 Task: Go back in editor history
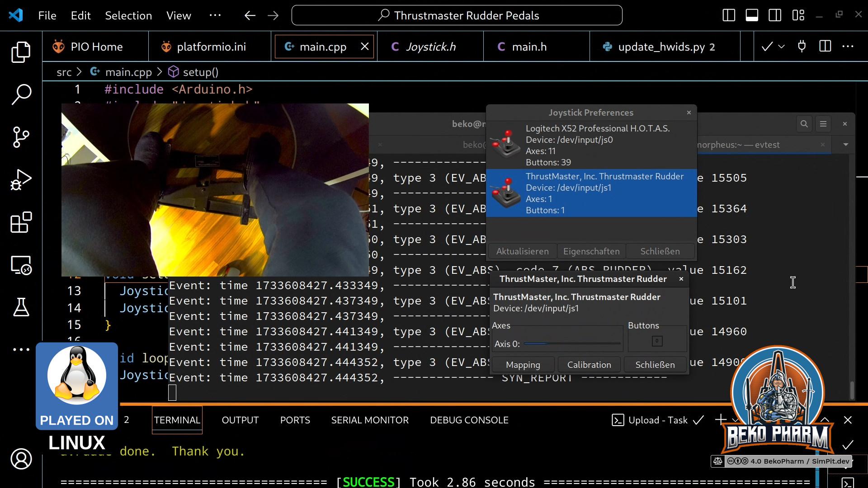(250, 15)
